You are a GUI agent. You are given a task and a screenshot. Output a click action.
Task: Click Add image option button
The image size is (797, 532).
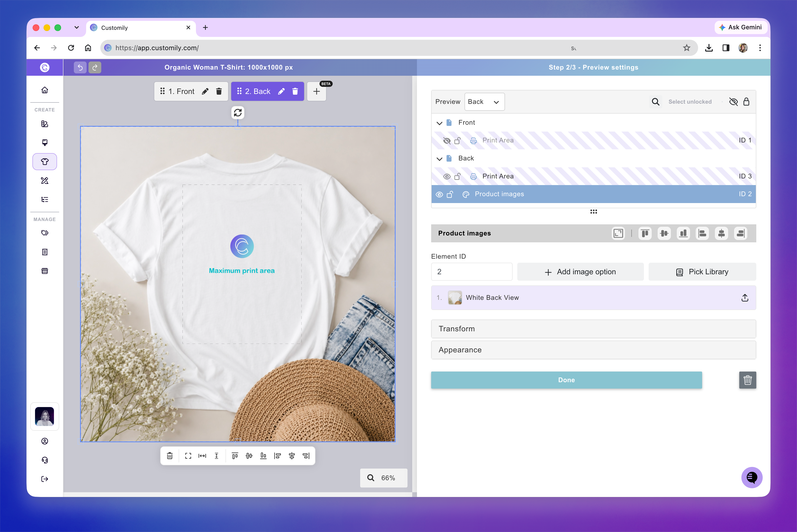(580, 272)
